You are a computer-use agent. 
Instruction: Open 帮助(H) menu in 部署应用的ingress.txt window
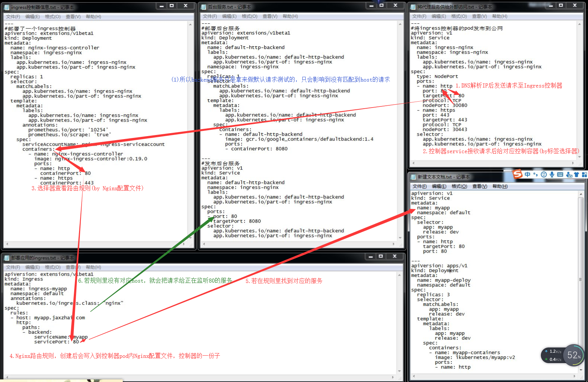93,267
